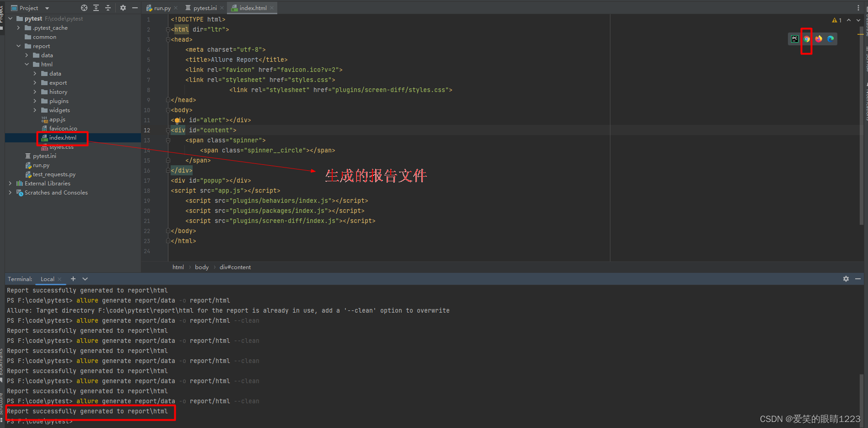
Task: Expand External Libraries node
Action: (x=10, y=184)
